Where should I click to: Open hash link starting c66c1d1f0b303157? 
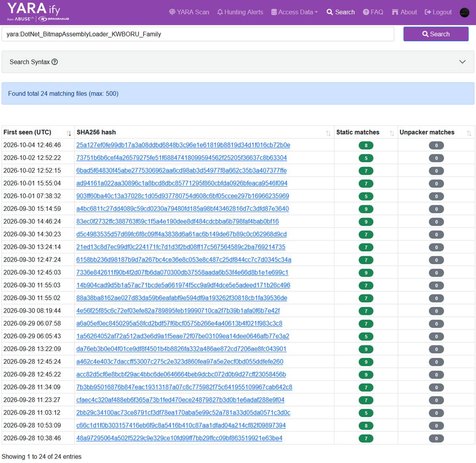click(181, 424)
